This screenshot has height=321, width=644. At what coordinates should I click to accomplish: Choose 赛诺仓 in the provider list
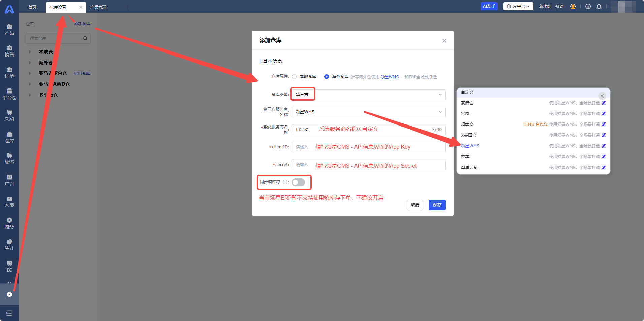[x=534, y=103]
